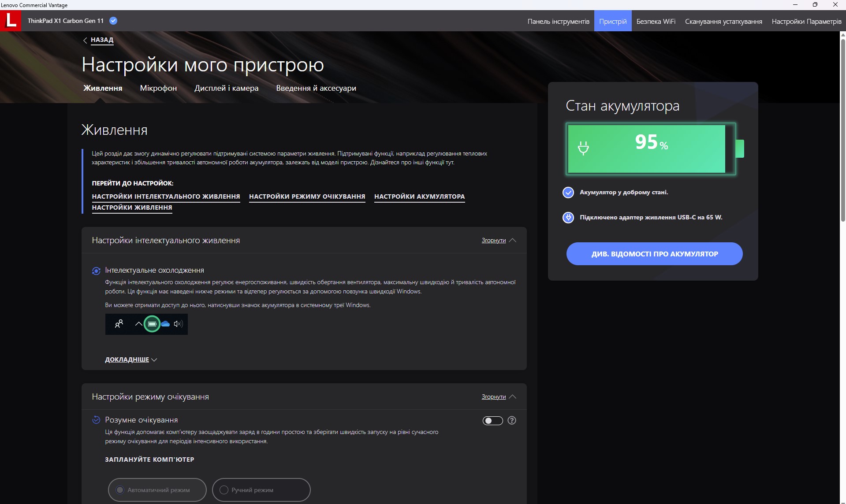Click the red Lenovo L logo
The height and width of the screenshot is (504, 846).
pyautogui.click(x=11, y=21)
